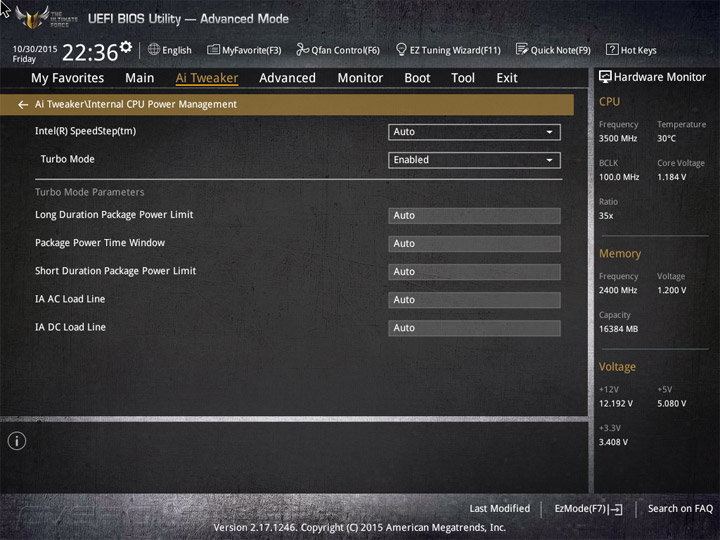Click IA AC Load Line field
This screenshot has height=540, width=720.
[x=474, y=300]
